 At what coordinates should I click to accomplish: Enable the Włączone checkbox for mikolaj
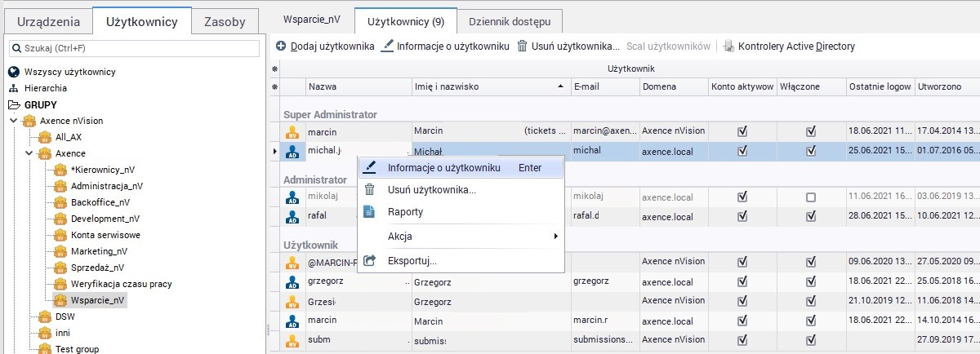tap(811, 197)
